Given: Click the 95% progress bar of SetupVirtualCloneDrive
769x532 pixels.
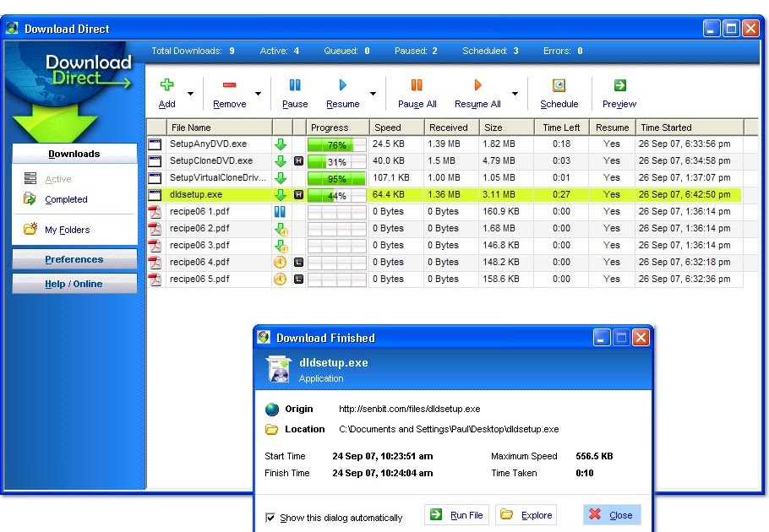Looking at the screenshot, I should (x=337, y=179).
